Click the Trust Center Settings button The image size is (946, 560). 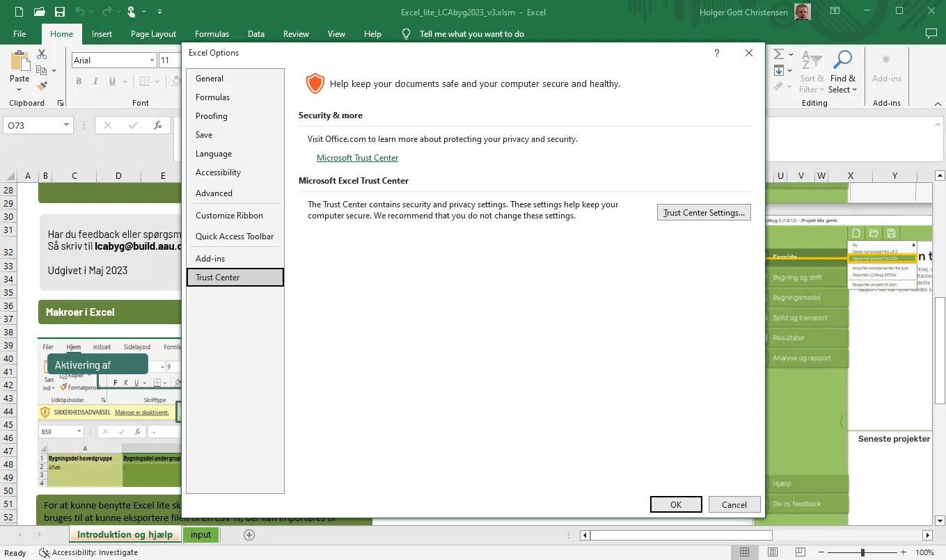pos(704,212)
